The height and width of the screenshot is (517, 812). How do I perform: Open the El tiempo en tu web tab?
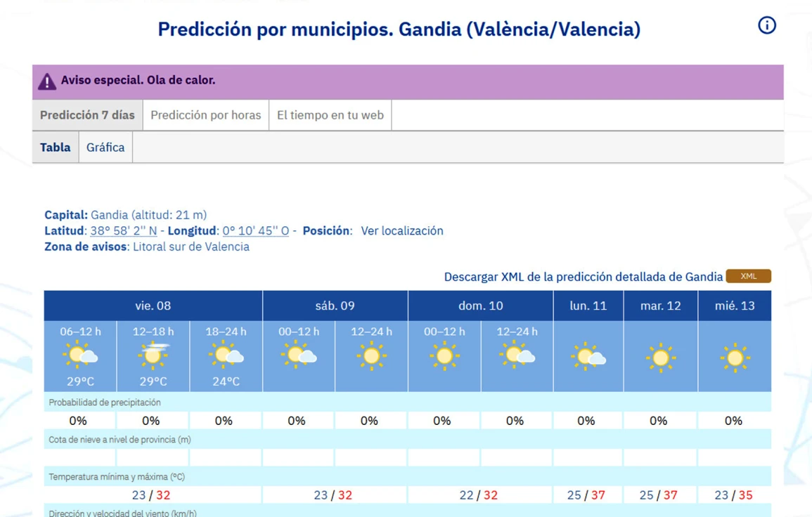point(330,115)
